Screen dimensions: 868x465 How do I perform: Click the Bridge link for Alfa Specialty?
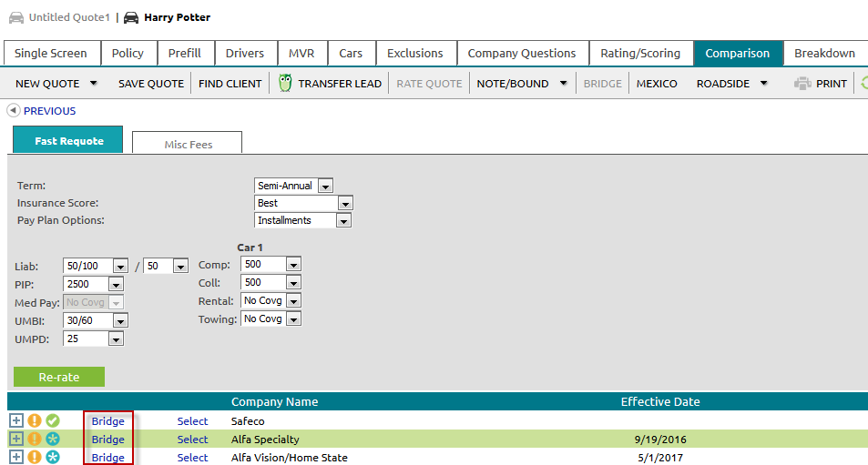click(107, 440)
